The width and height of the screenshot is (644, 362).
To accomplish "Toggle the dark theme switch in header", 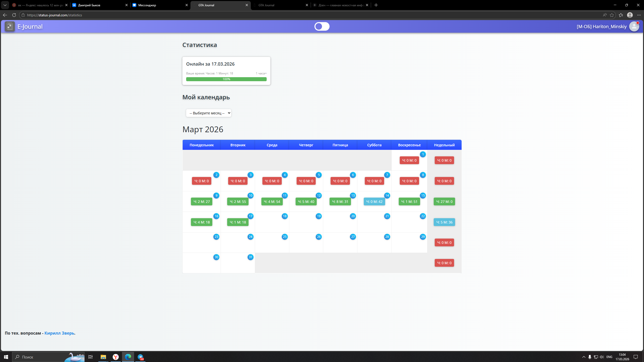I will coord(322,26).
